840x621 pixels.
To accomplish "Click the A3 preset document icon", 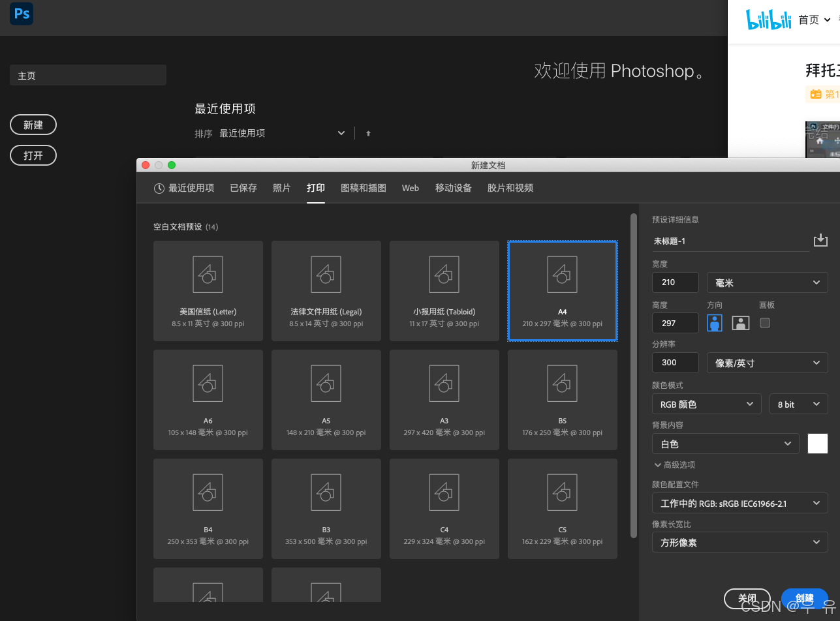I will 444,383.
